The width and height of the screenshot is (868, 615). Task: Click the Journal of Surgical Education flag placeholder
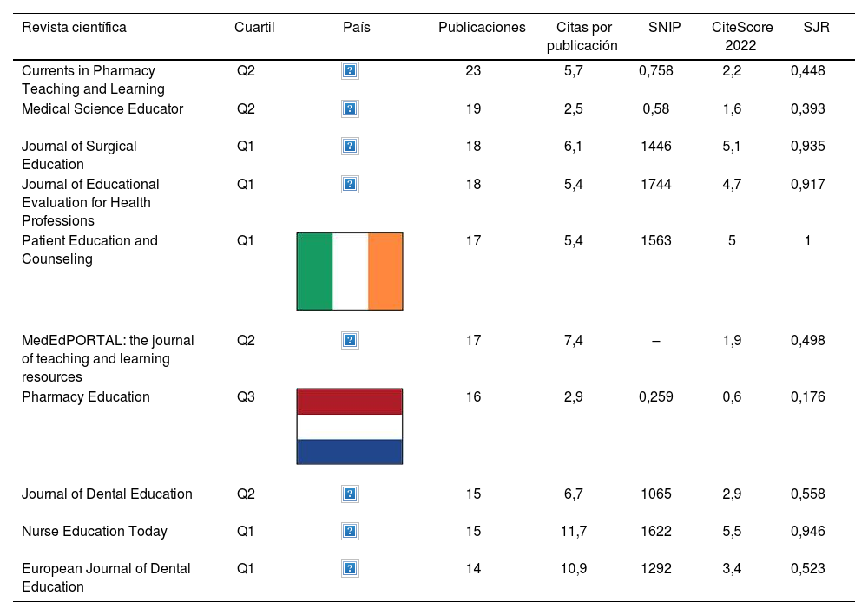click(350, 147)
